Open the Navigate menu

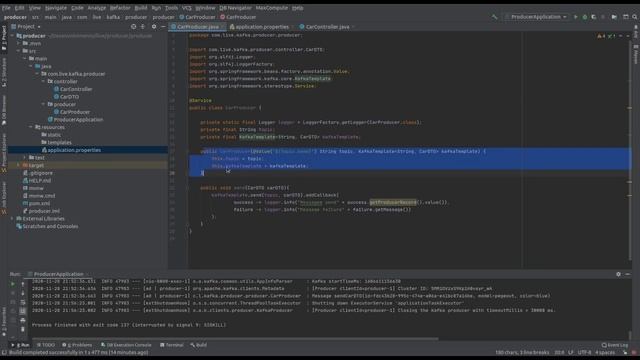[56, 8]
